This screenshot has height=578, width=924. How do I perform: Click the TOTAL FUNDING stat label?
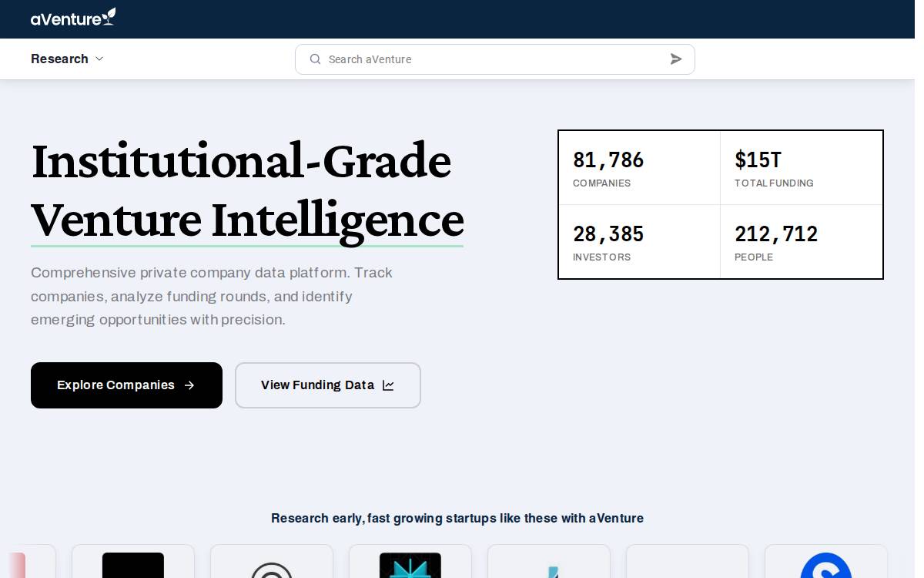[774, 183]
